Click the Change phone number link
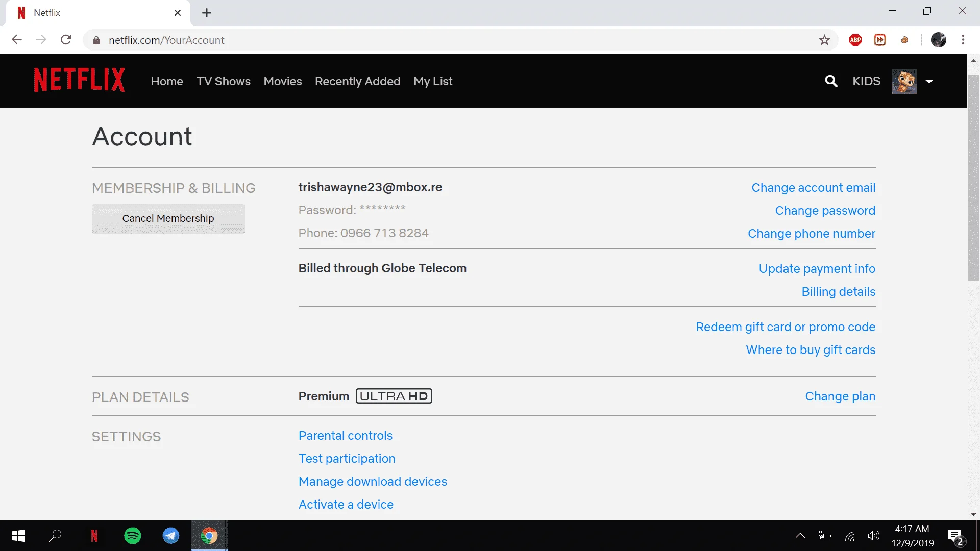This screenshot has width=980, height=551. coord(812,234)
